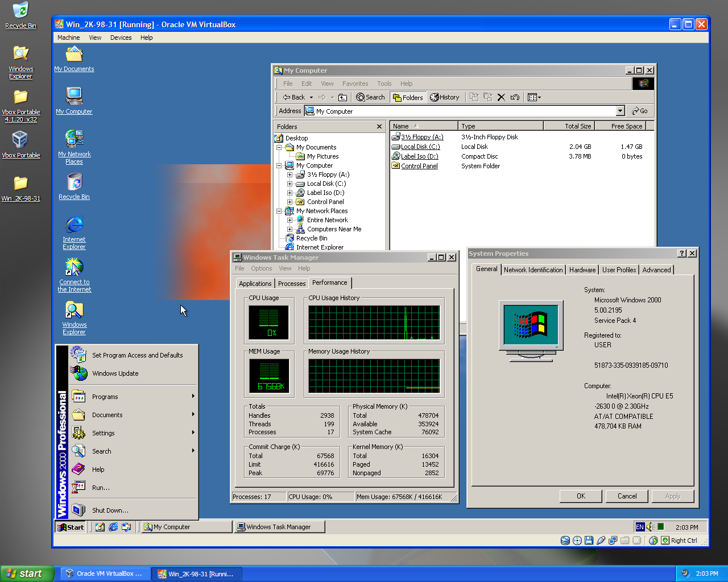This screenshot has height=582, width=728.
Task: Click Back dropdown arrow in toolbar
Action: coord(311,97)
